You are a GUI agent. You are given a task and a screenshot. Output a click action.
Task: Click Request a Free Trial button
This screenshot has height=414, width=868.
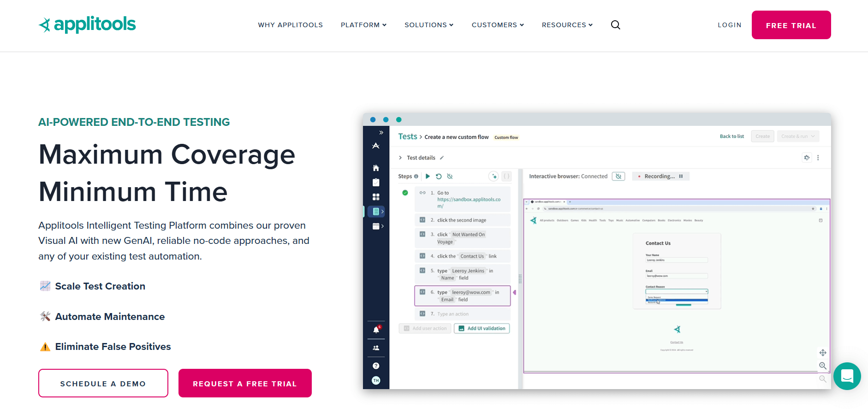coord(245,383)
